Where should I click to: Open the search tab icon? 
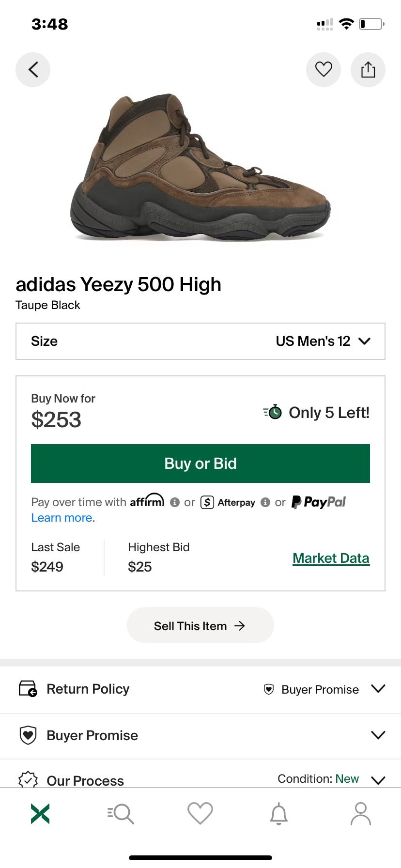[121, 814]
